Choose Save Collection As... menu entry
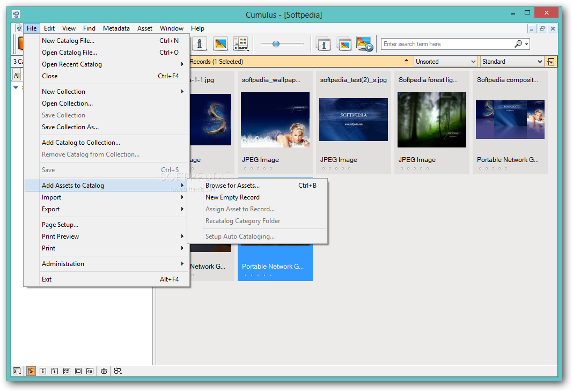Image resolution: width=573 pixels, height=392 pixels. [x=107, y=127]
